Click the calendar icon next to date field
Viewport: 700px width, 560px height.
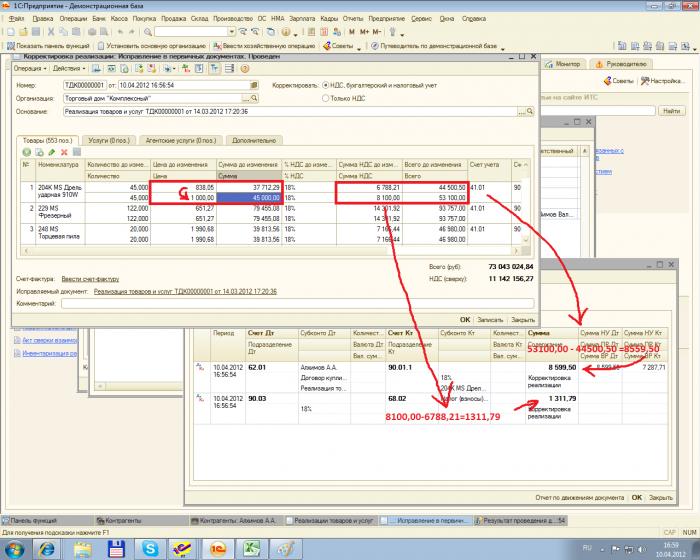click(x=254, y=85)
